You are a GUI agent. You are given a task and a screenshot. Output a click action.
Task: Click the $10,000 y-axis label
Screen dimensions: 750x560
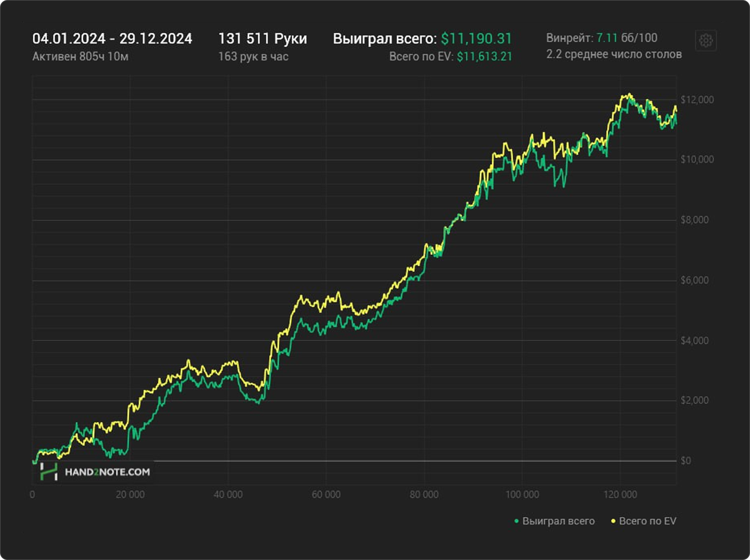pos(697,159)
